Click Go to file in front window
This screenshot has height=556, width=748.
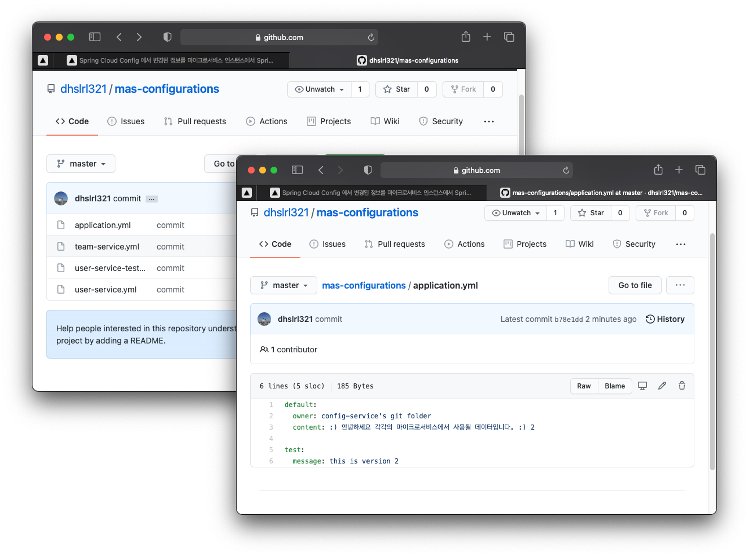pyautogui.click(x=635, y=285)
